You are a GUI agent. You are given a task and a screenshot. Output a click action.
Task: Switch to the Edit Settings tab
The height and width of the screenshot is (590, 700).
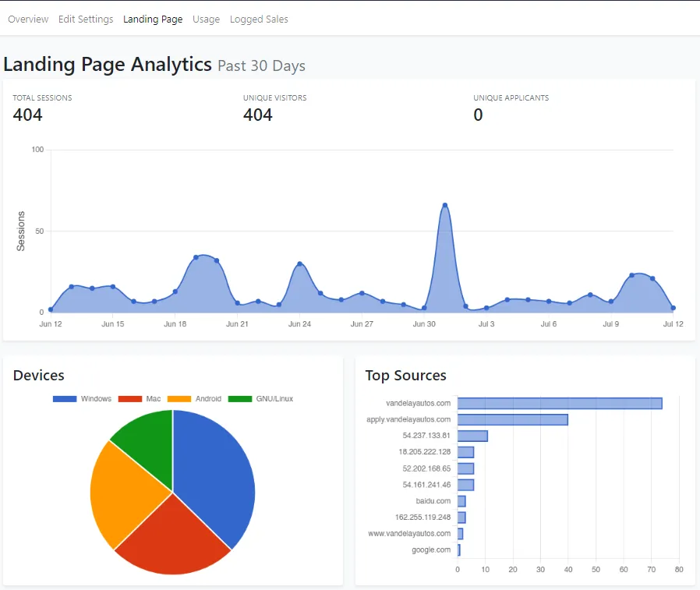pos(86,19)
